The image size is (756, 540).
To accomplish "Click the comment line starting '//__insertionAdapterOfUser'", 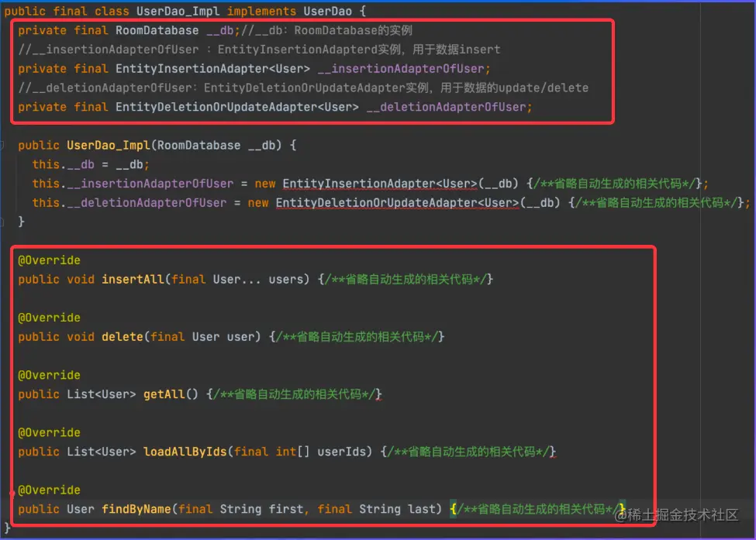I will [x=259, y=50].
